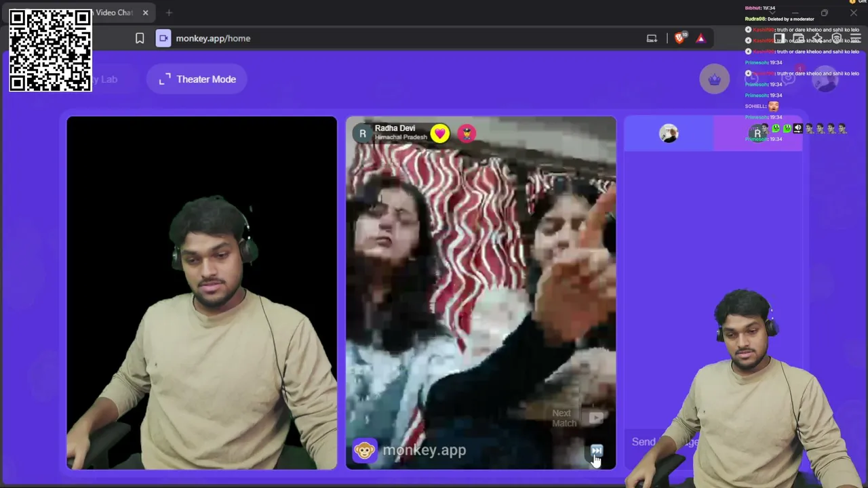Viewport: 868px width, 488px height.
Task: Click the pink report badge beside the heart
Action: click(467, 134)
